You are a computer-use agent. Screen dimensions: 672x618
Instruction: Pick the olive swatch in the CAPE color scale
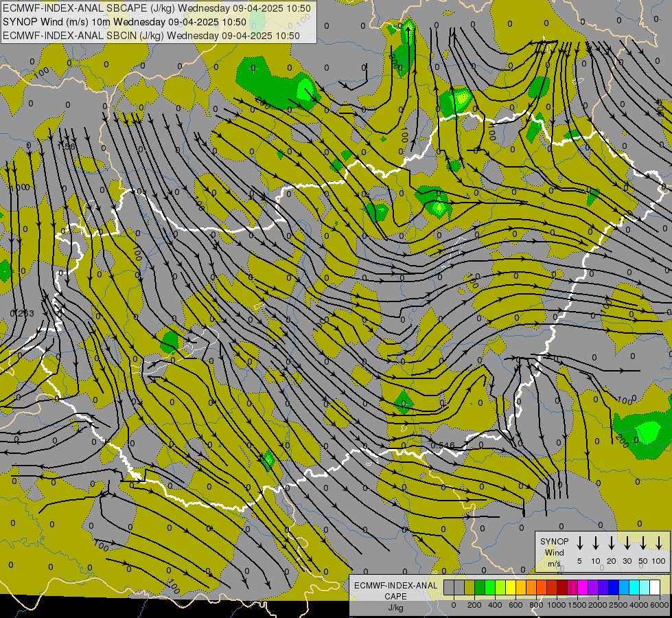pos(470,587)
